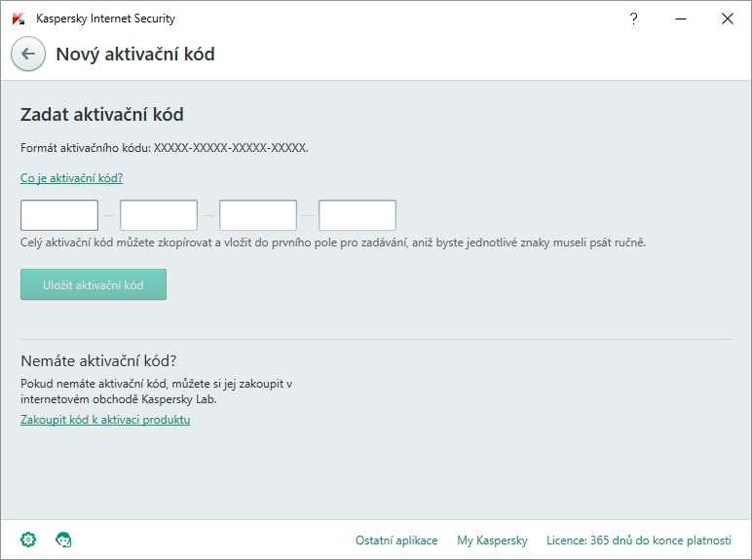Viewport: 752px width, 560px height.
Task: Click the second activation code field
Action: pyautogui.click(x=159, y=215)
